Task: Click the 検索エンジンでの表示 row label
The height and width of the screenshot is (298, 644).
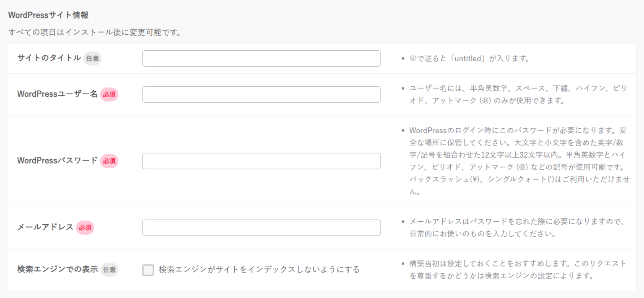Action: point(57,269)
